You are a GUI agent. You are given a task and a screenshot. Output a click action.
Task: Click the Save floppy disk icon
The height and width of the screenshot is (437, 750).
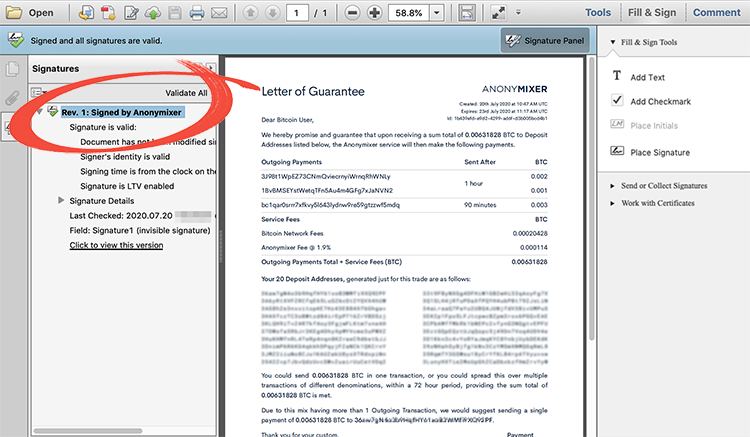(175, 13)
